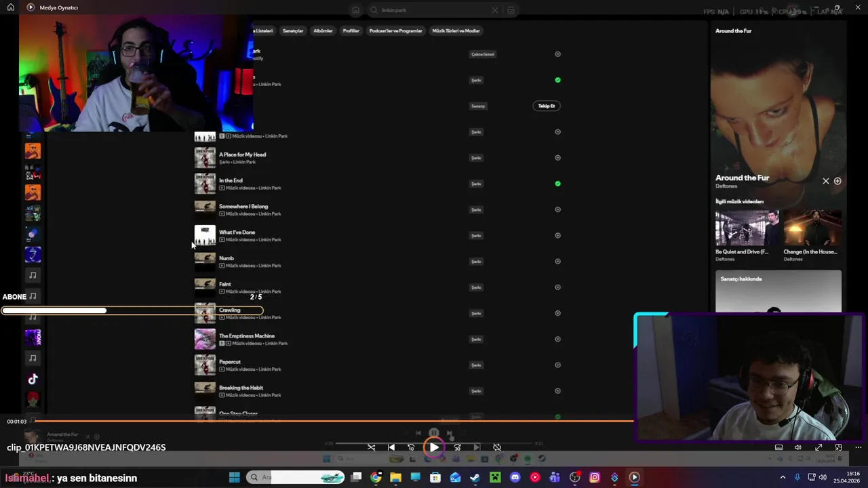868x488 pixels.
Task: Add Crawling to library
Action: click(x=558, y=313)
